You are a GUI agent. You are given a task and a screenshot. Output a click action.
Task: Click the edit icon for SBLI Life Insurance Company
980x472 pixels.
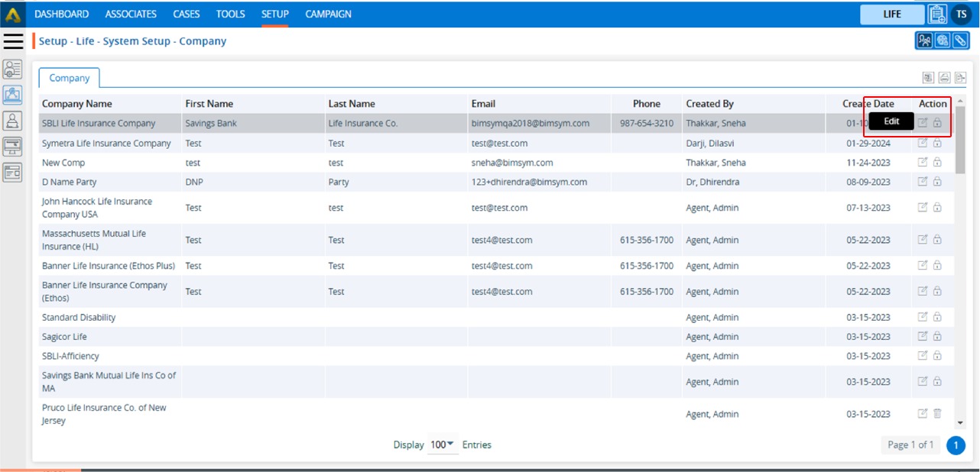click(x=923, y=123)
